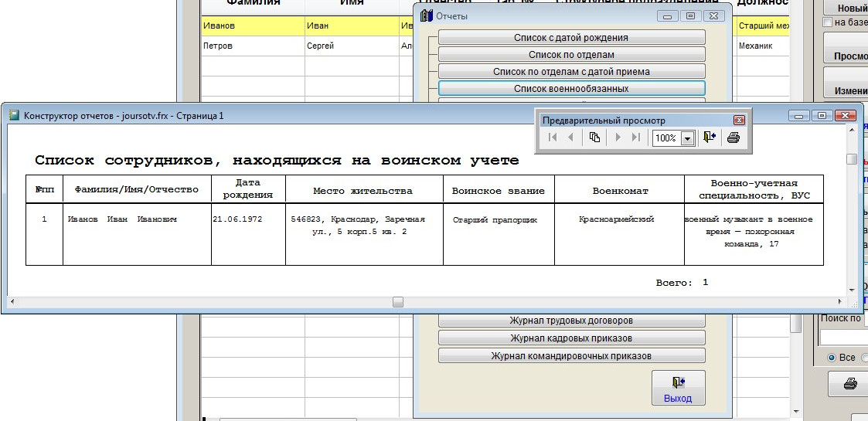Click the report's horizontal scrollbar thumb
868x421 pixels.
tap(398, 302)
